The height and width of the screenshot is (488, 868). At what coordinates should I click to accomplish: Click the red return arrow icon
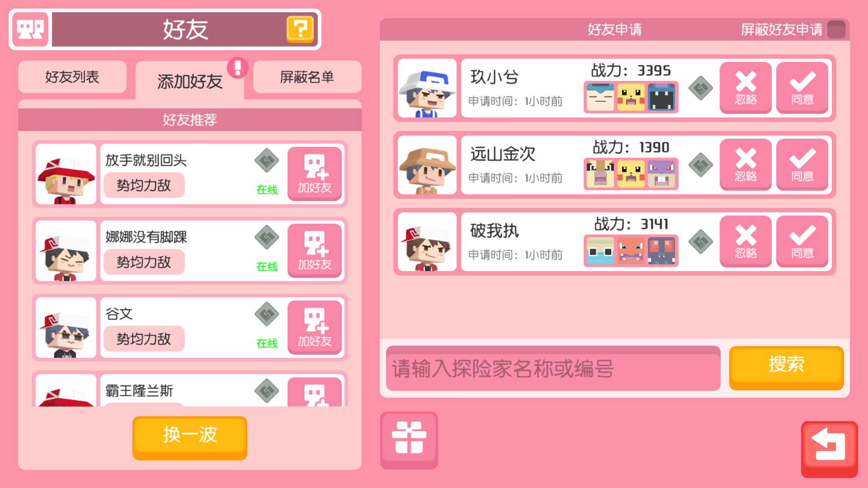pos(829,449)
